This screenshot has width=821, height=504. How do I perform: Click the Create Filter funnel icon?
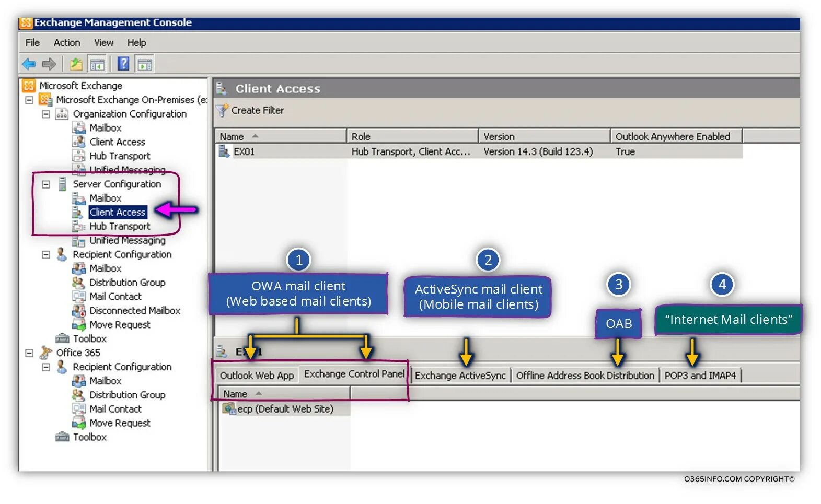pos(223,110)
